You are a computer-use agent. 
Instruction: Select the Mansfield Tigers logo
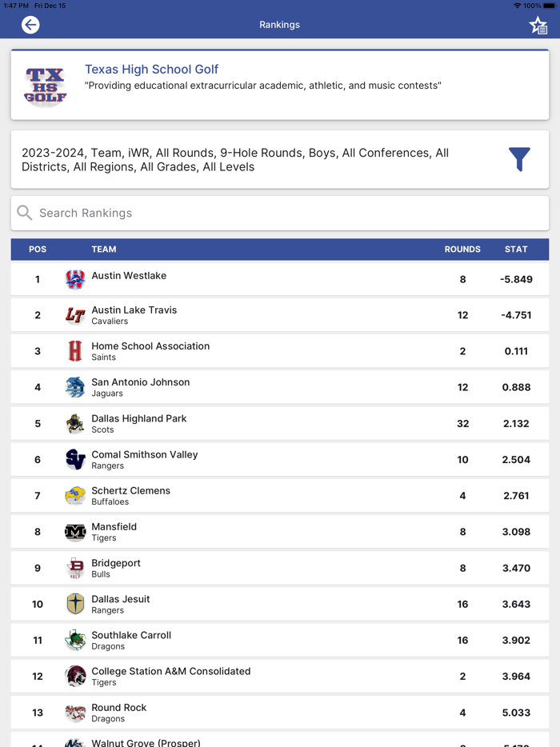point(74,532)
